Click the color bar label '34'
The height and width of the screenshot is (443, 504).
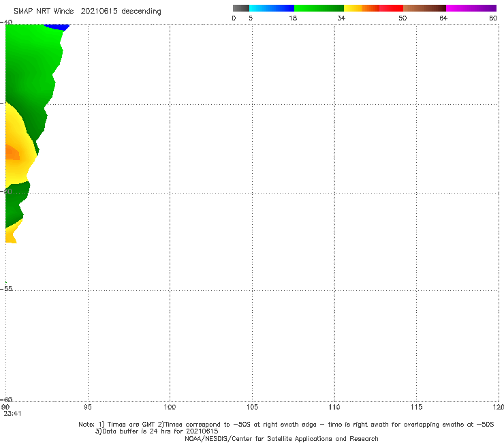point(341,18)
